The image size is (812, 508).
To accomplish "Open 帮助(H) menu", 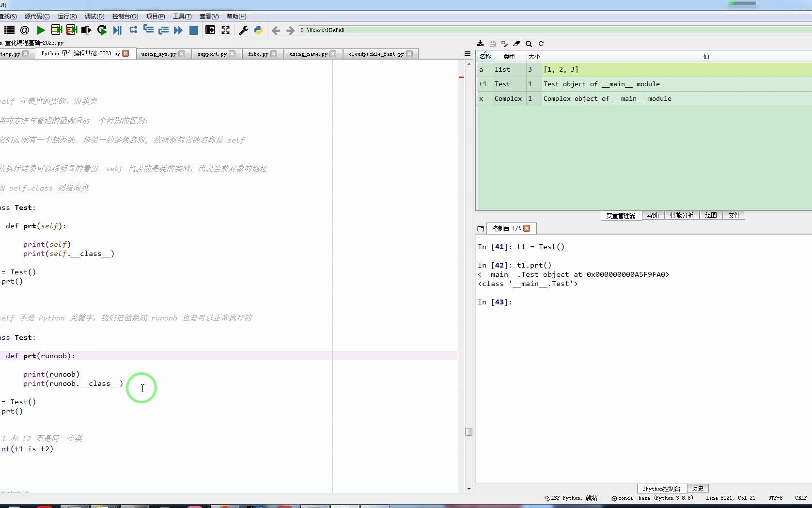I will pos(236,16).
